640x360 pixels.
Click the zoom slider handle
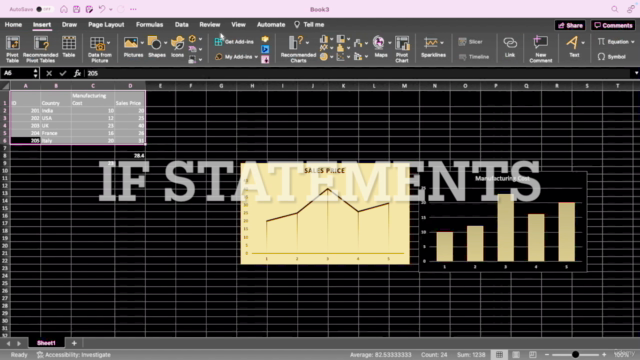tap(575, 355)
